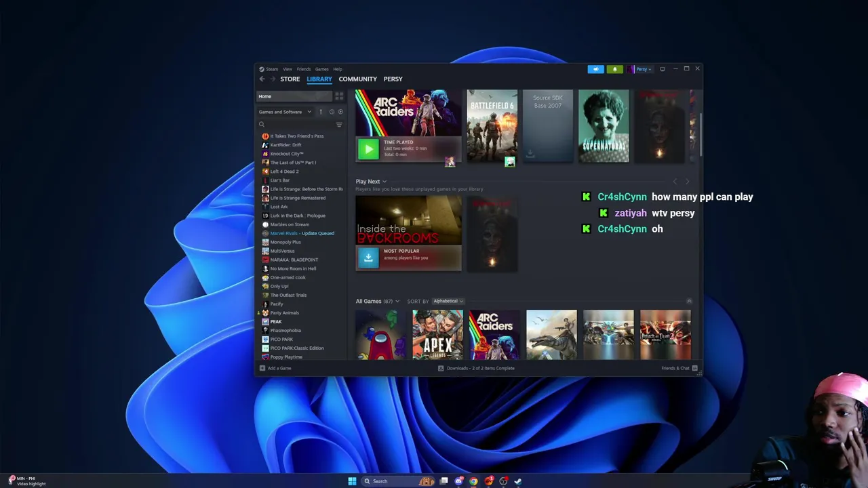Click the Play Next right arrow

(687, 182)
